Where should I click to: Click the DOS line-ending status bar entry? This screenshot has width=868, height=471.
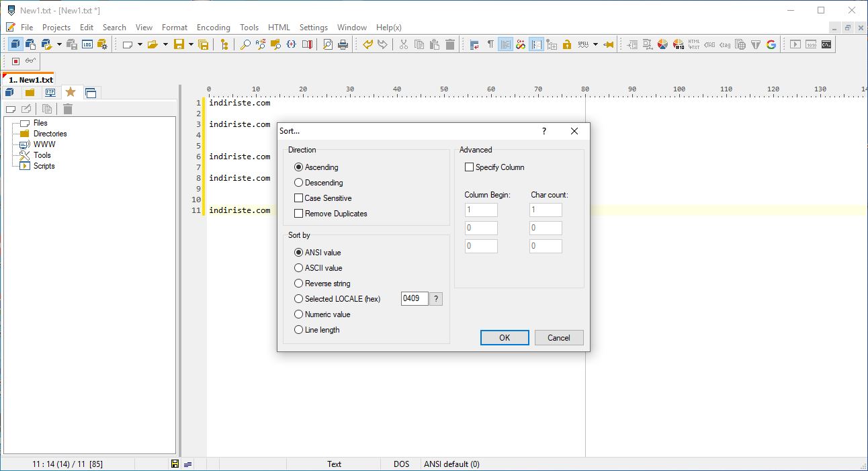[x=401, y=464]
